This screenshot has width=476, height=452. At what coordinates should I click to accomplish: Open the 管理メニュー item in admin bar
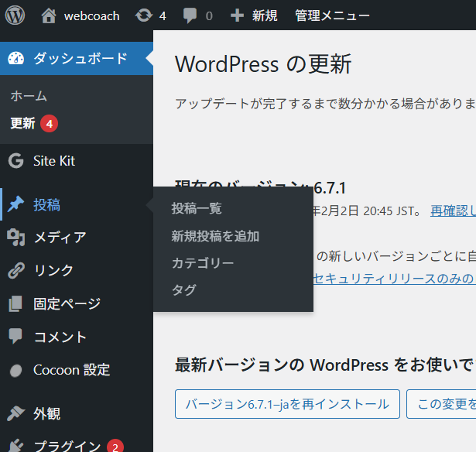(x=332, y=15)
